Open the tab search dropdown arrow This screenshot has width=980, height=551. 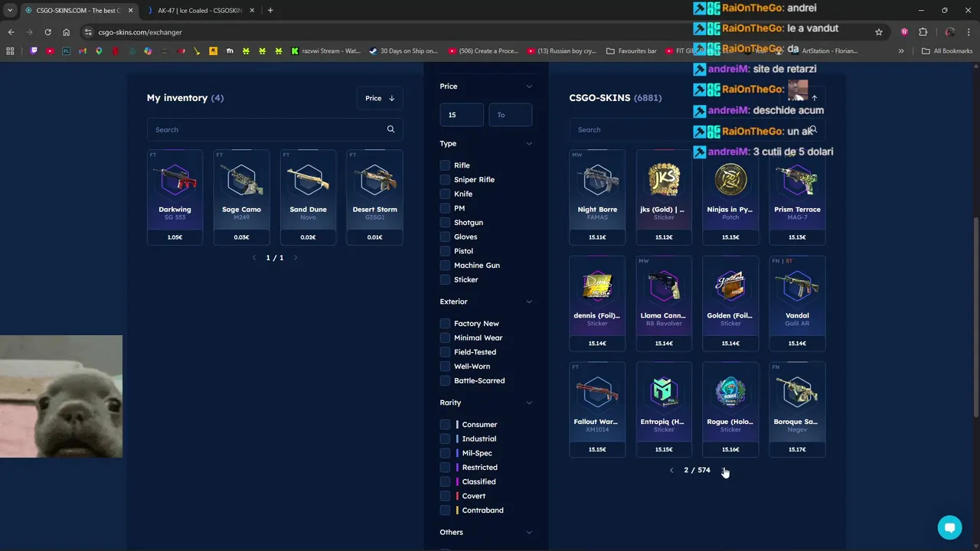(9, 11)
